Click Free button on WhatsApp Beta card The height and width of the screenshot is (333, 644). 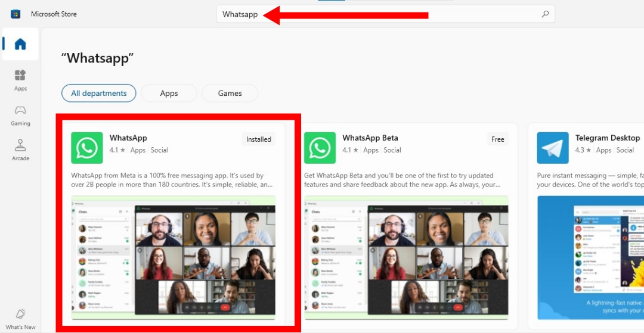coord(497,139)
